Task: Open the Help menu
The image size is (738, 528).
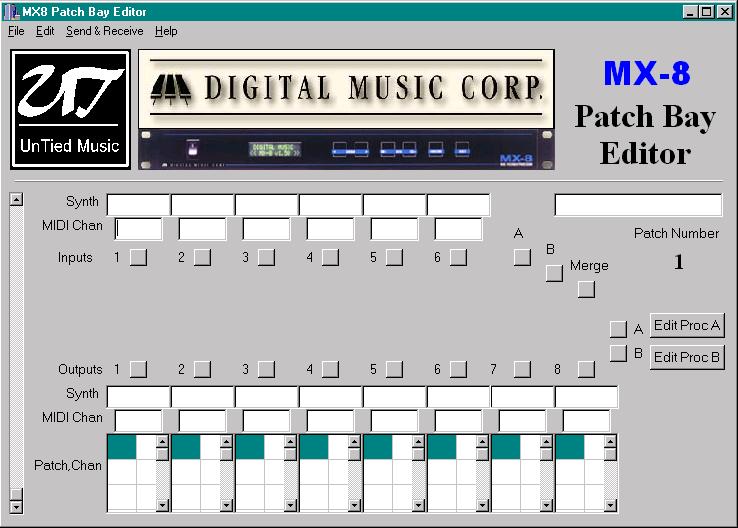Action: [x=166, y=31]
